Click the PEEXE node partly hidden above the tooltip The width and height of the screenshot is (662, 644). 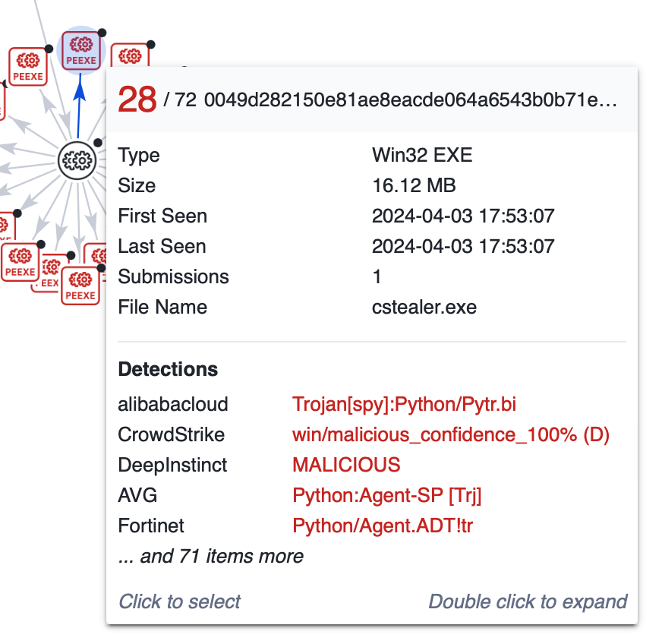click(131, 56)
